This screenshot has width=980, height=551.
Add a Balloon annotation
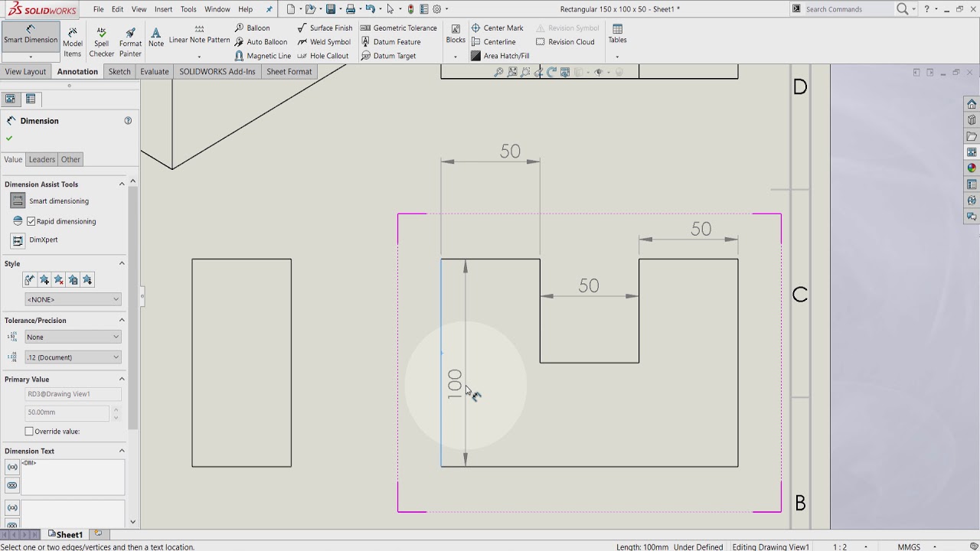point(252,28)
